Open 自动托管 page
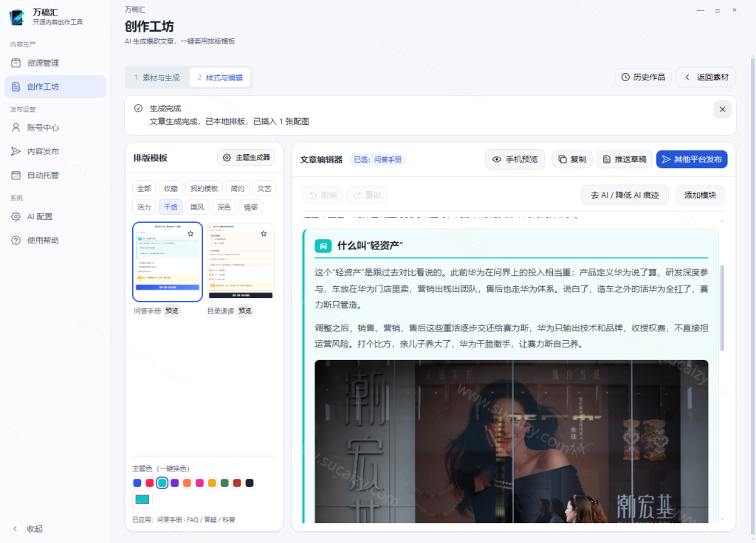This screenshot has height=543, width=756. [55, 175]
